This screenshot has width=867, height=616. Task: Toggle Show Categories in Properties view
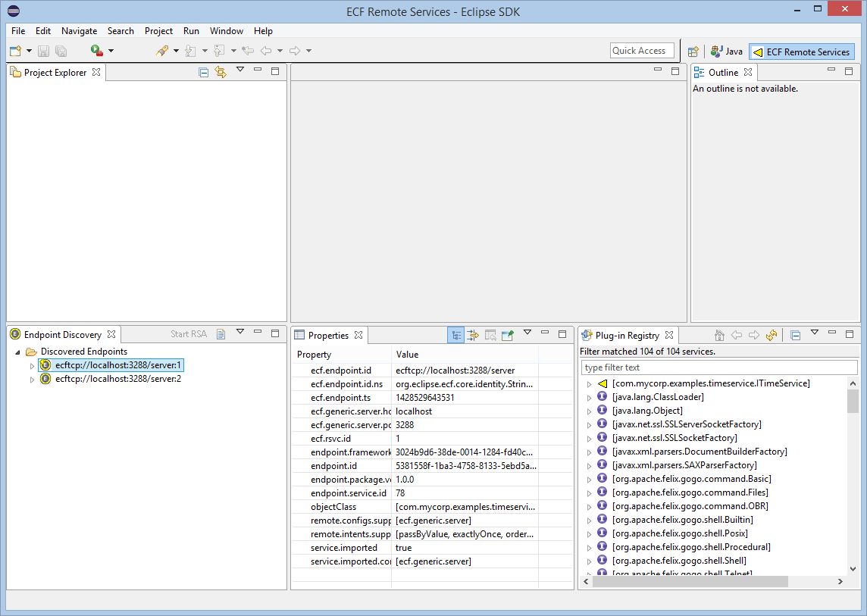455,335
